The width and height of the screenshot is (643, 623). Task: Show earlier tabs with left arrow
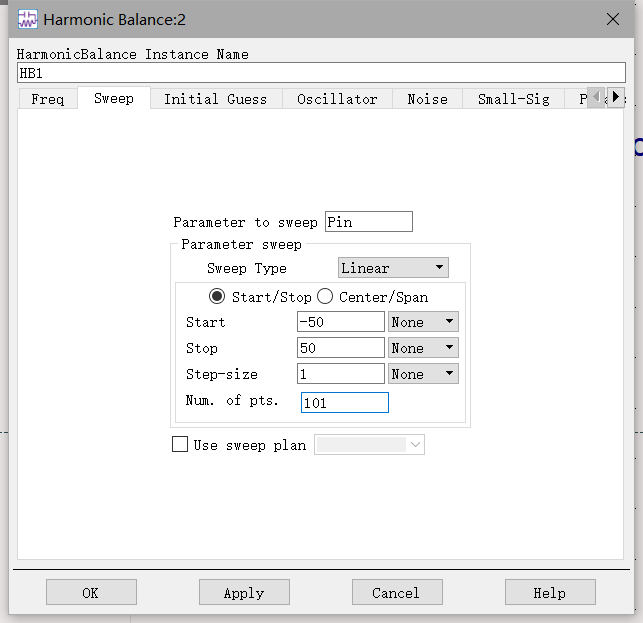597,97
